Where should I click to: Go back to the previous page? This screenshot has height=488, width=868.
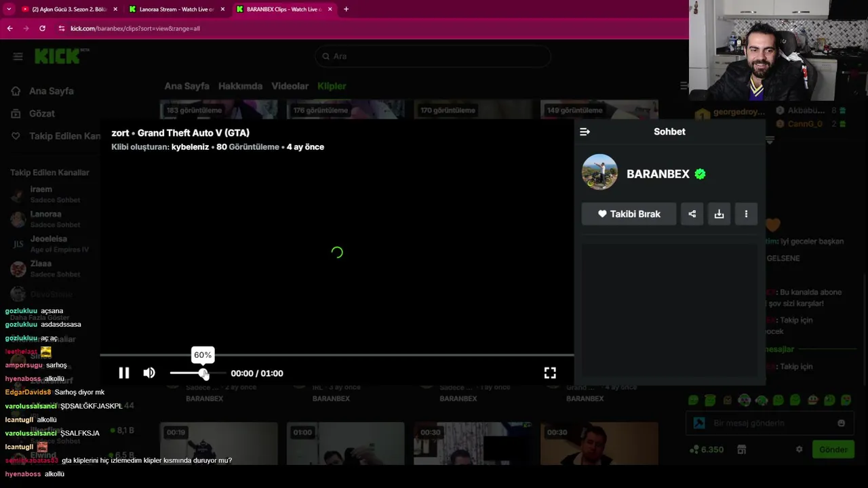click(9, 28)
